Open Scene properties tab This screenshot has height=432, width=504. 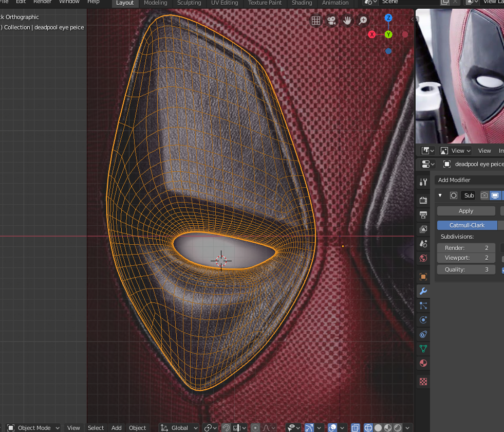(423, 243)
